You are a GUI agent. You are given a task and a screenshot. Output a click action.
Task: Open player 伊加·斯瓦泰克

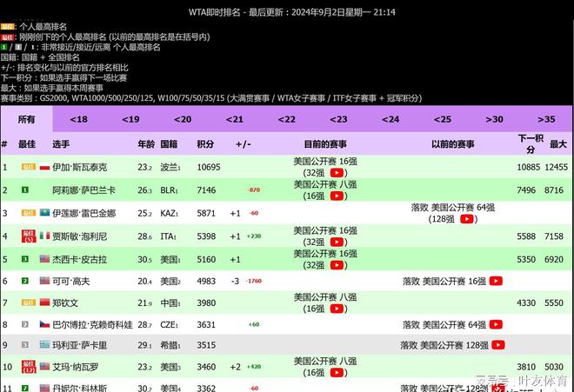80,167
